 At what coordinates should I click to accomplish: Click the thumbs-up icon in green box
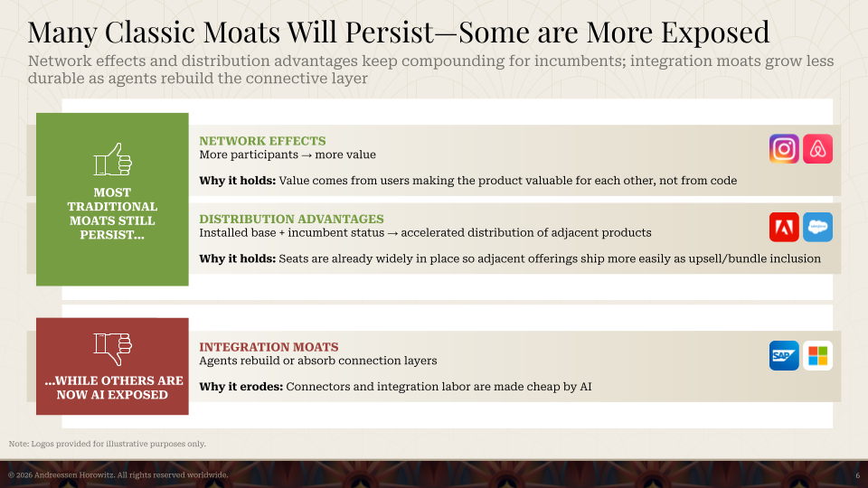pos(112,159)
